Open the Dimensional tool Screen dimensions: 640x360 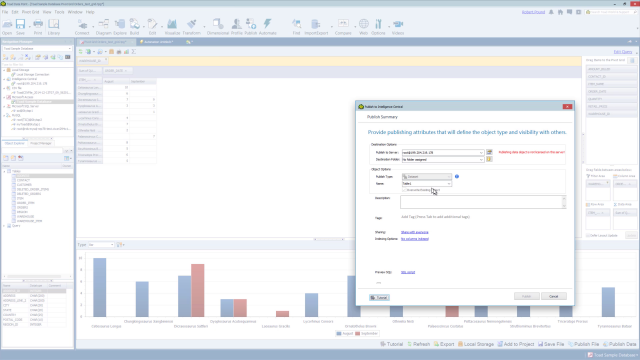[x=218, y=27]
